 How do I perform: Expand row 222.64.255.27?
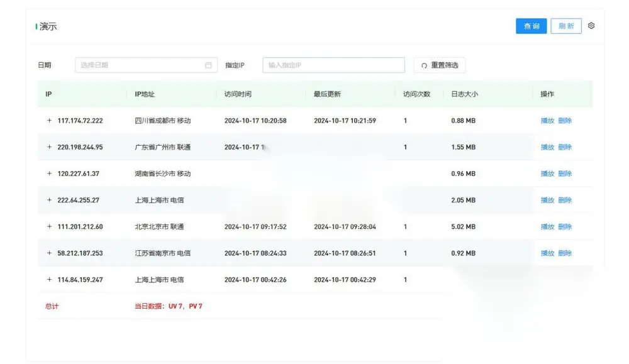(x=49, y=200)
